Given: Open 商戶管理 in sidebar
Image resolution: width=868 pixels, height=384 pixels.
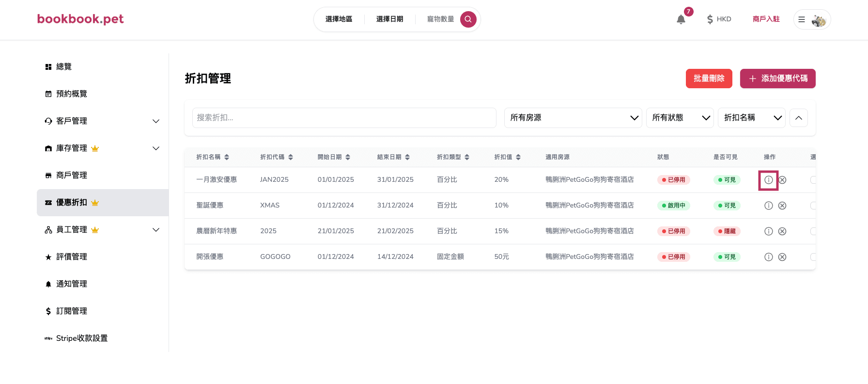Looking at the screenshot, I should (103, 176).
